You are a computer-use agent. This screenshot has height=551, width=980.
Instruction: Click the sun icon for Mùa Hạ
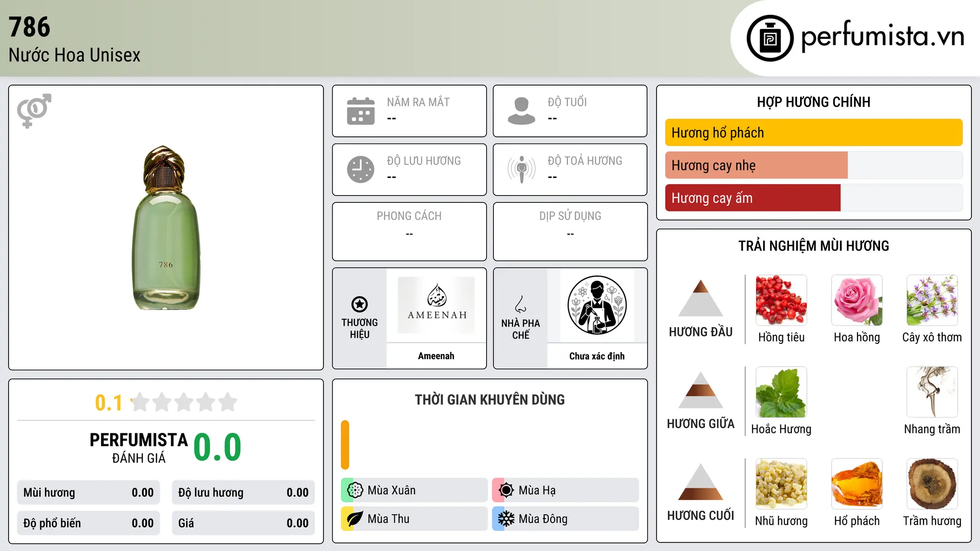click(x=506, y=490)
